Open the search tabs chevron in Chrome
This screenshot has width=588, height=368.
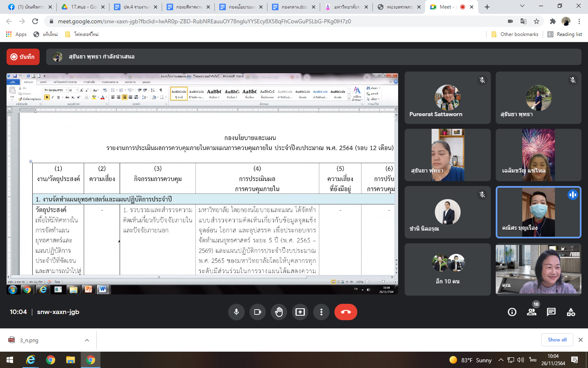[x=522, y=7]
